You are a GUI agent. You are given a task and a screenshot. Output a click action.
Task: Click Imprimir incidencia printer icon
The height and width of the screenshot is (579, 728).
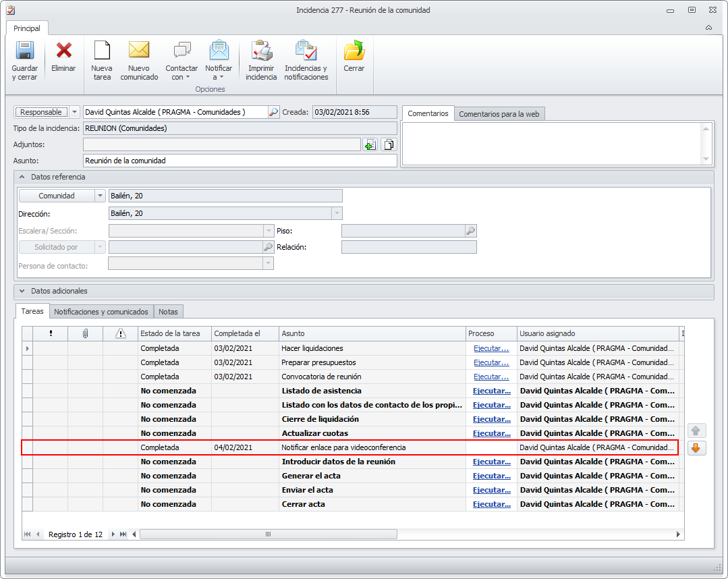point(261,51)
